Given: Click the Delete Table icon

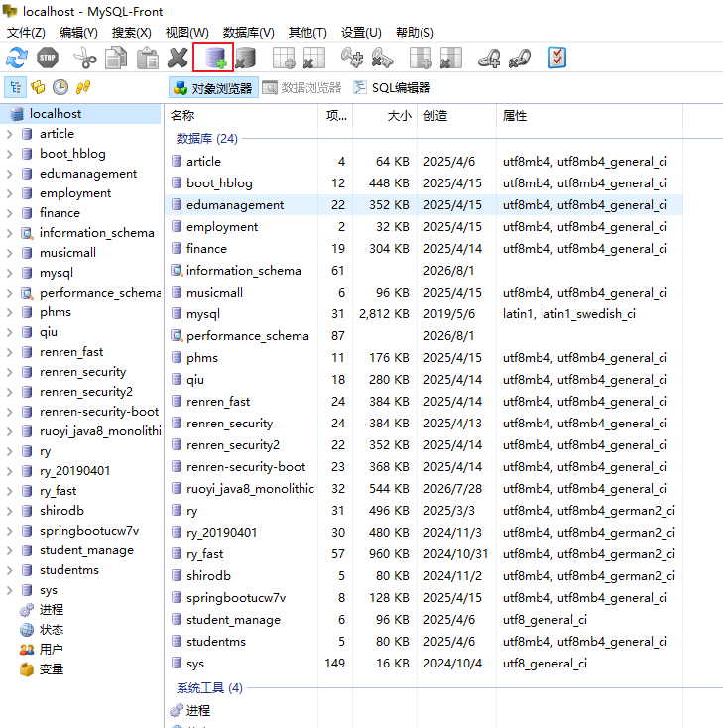Looking at the screenshot, I should click(314, 59).
